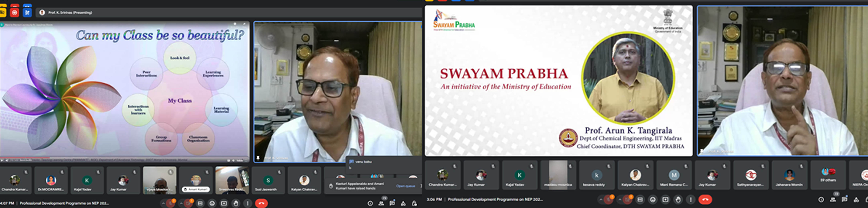Open activities panel in right meeting
Screen dimensions: 868x208
[x=856, y=200]
